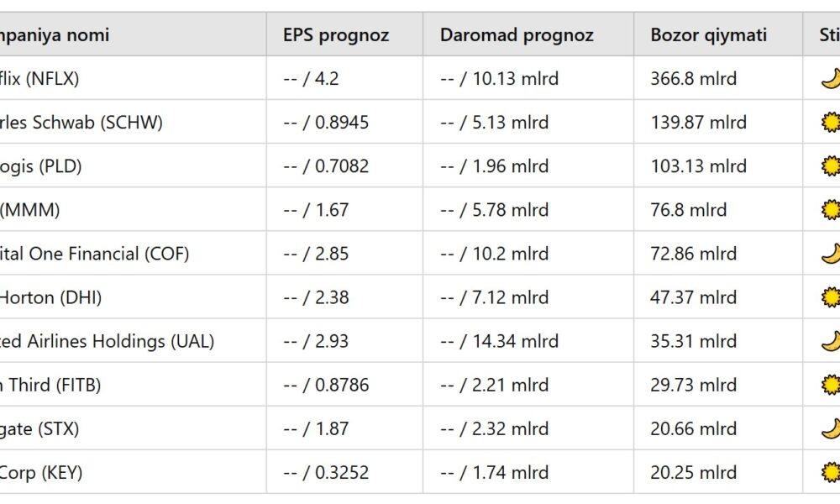Open the United Airlines Holdings (UAL) entry
Screen dimensions: 840x504
pos(107,341)
